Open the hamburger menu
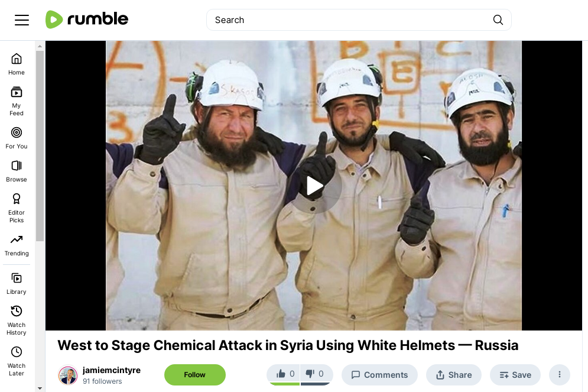588x392 pixels. [x=22, y=20]
